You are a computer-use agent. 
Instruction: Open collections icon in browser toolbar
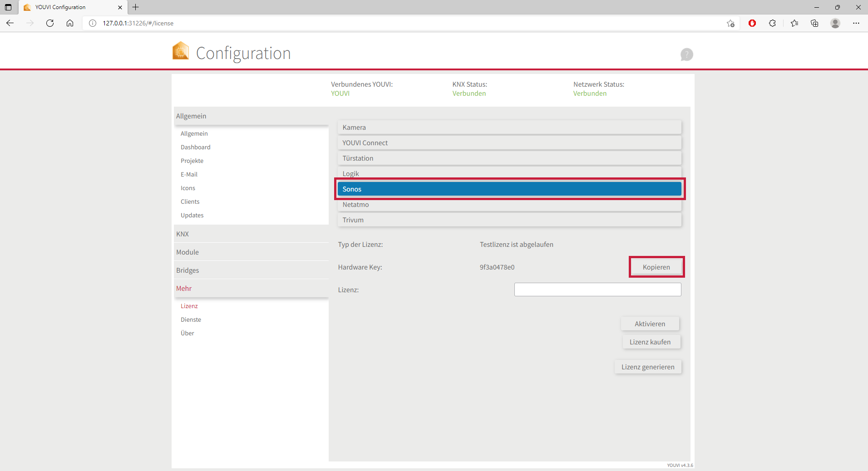[x=814, y=23]
